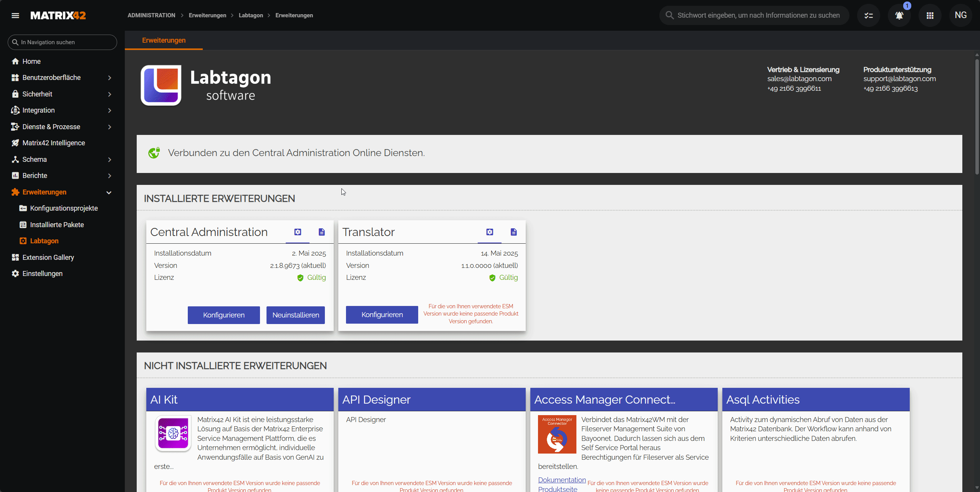
Task: Expand the Schema menu chevron
Action: (109, 160)
